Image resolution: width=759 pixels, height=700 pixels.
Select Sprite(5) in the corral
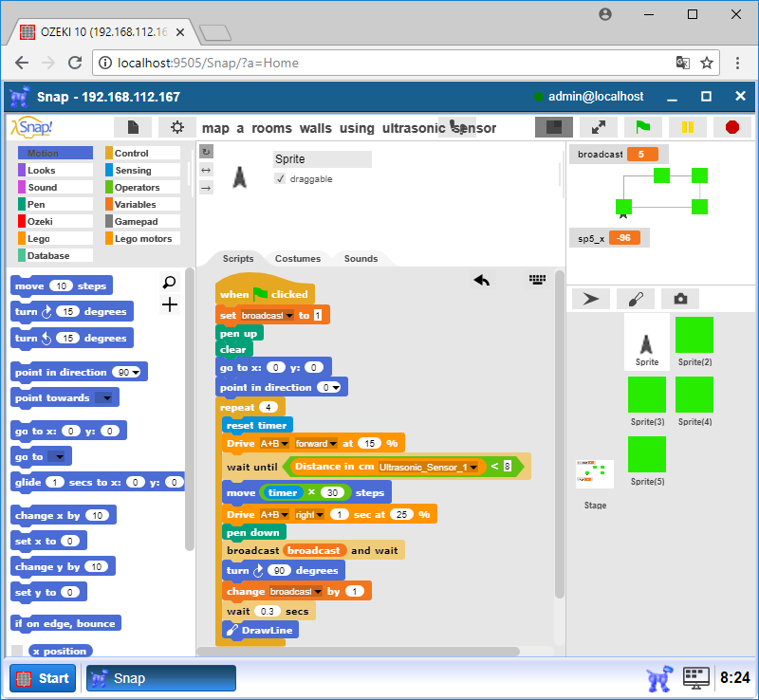(x=647, y=460)
